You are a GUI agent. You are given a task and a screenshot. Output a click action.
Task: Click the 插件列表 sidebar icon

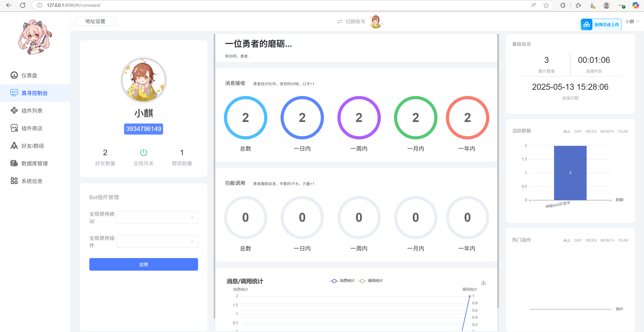14,110
